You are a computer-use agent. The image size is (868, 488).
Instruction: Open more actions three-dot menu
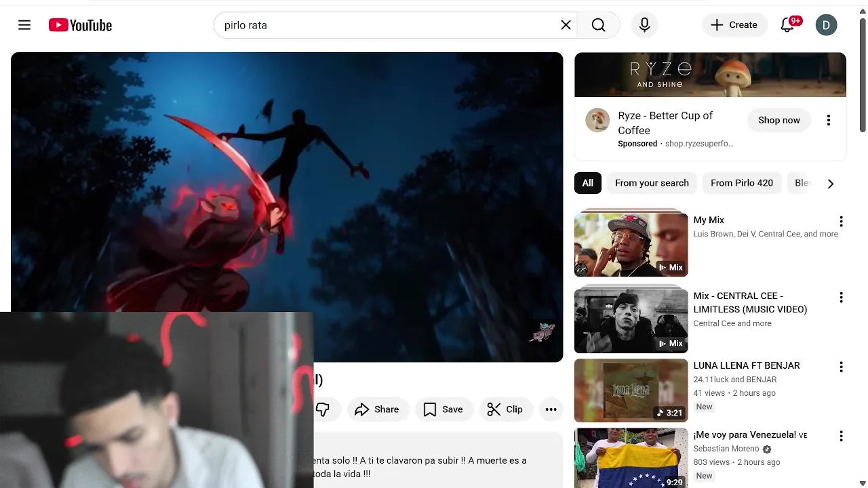point(551,409)
